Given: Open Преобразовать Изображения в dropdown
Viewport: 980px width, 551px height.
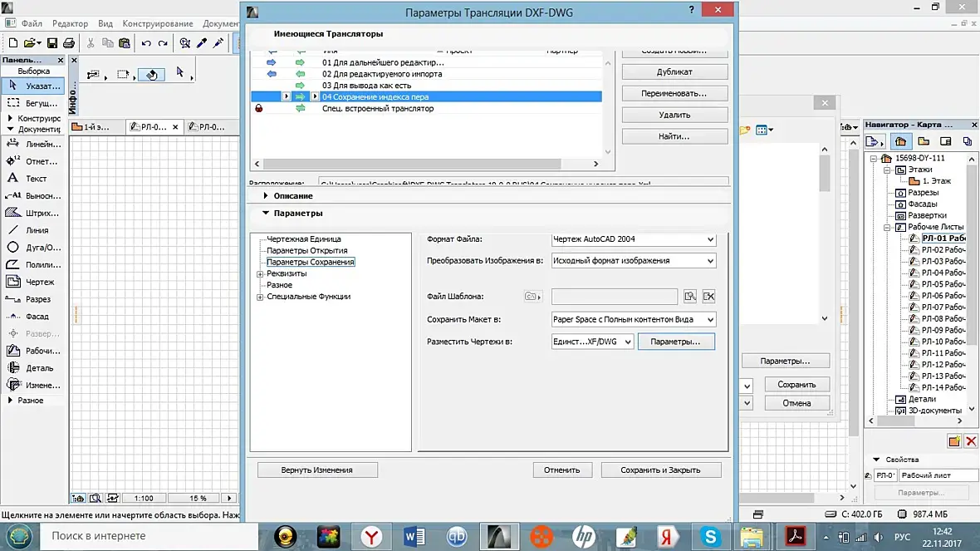Looking at the screenshot, I should [634, 261].
